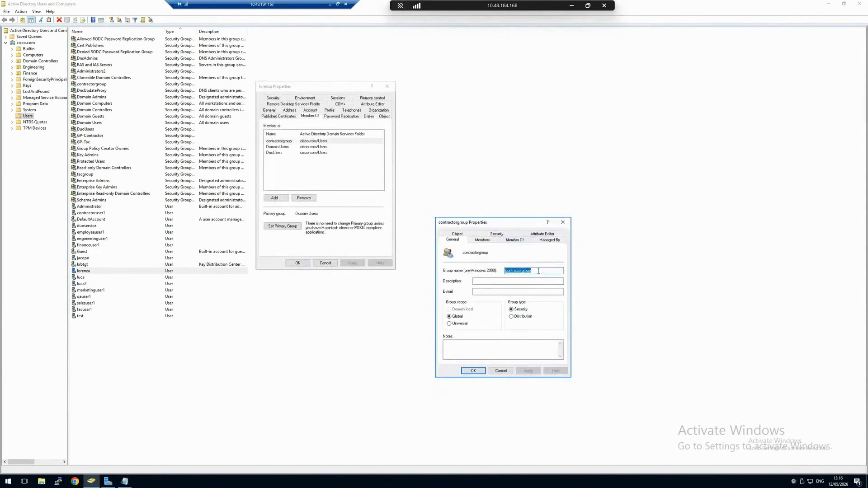Open Chrome from the taskbar

coord(75,481)
